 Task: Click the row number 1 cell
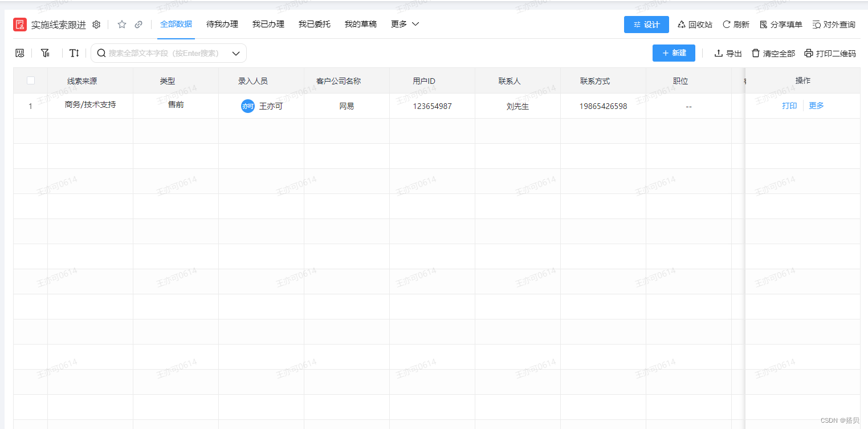coord(31,106)
